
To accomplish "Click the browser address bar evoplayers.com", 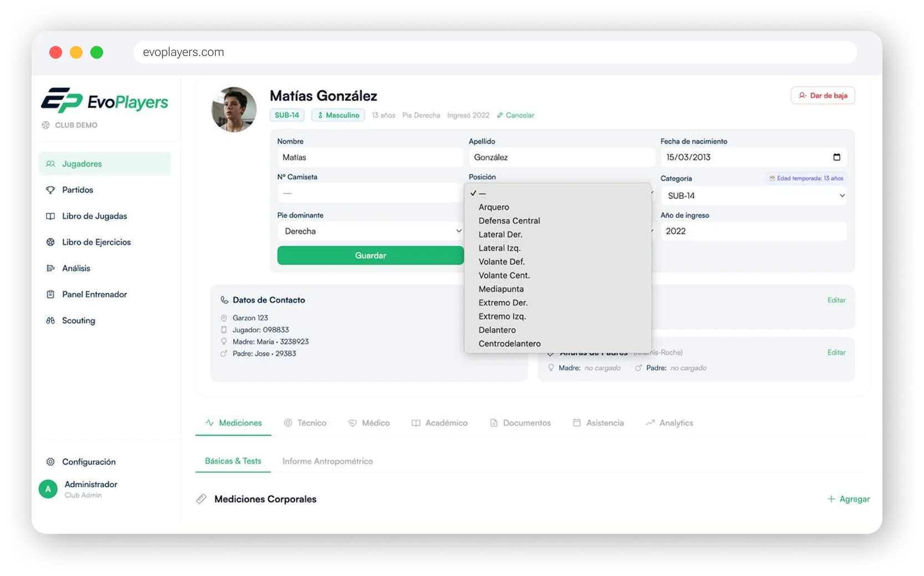I will (495, 52).
